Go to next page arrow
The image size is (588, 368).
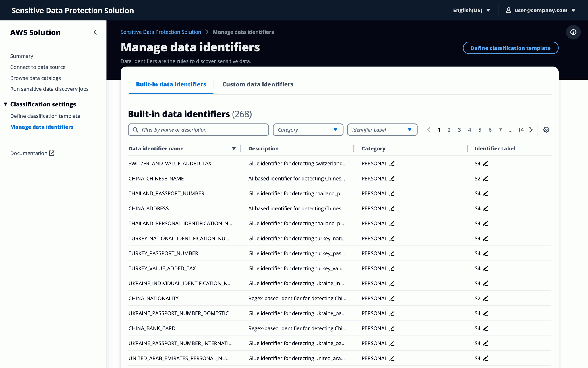(531, 130)
